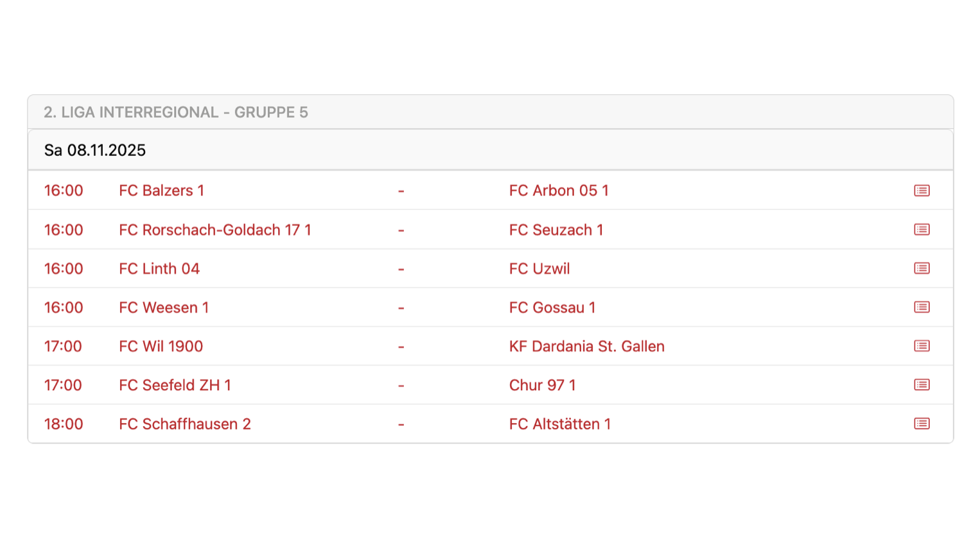Select FC Uzwil away team link
This screenshot has width=980, height=552.
539,269
